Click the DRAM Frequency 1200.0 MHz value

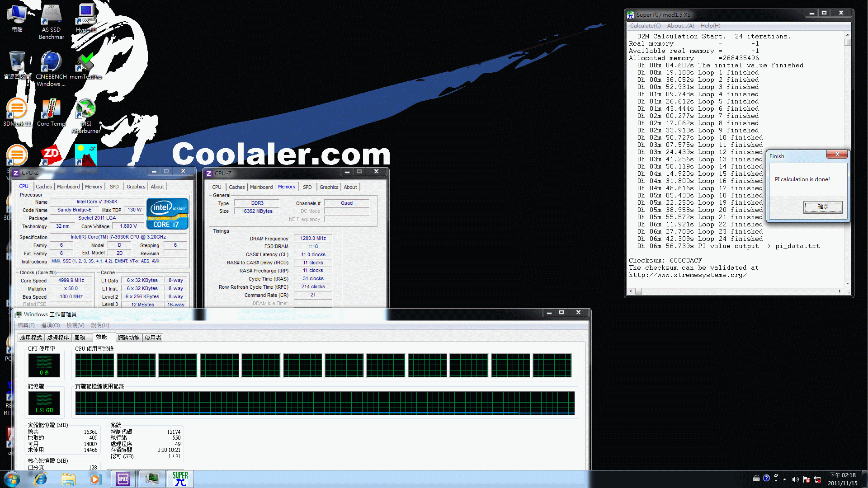[x=313, y=239]
